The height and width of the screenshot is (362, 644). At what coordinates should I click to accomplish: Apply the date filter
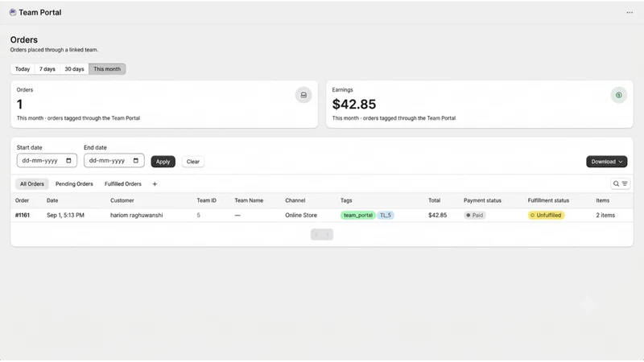coord(163,162)
